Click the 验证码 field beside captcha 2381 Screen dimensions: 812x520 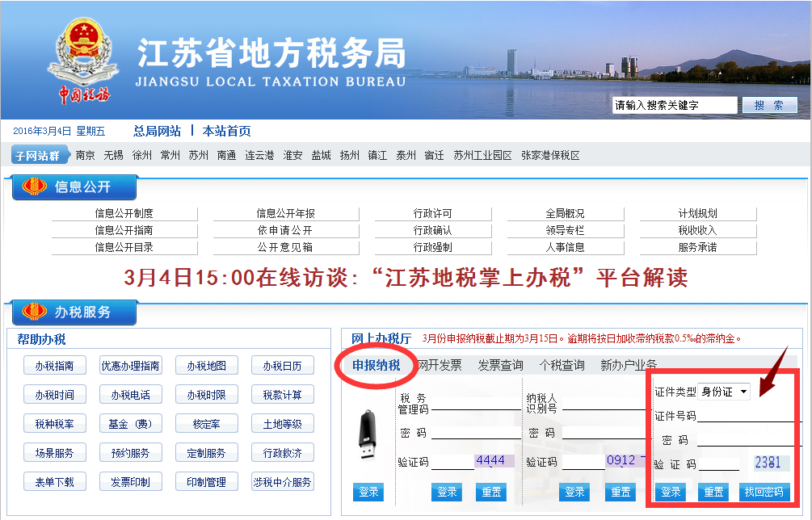719,463
